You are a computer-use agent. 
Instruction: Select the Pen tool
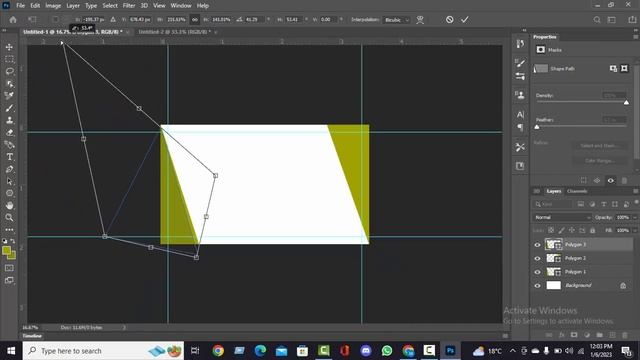pyautogui.click(x=9, y=169)
